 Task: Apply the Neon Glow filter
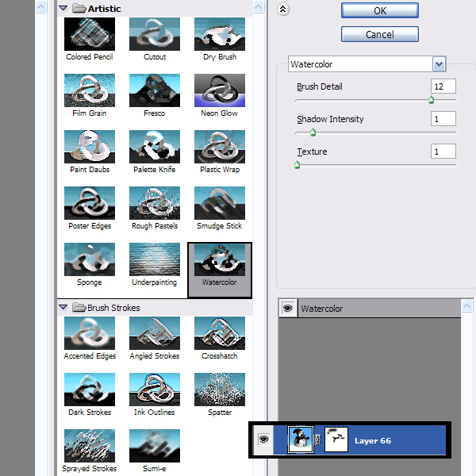pyautogui.click(x=220, y=90)
